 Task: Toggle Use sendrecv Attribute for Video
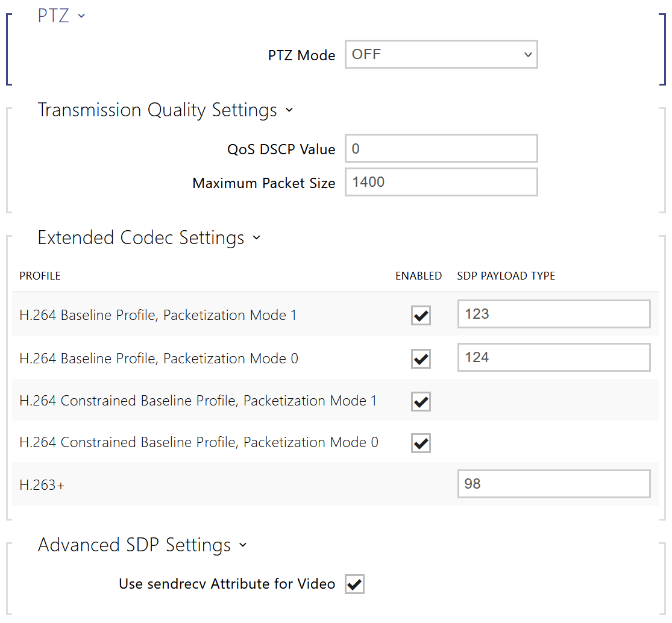coord(354,584)
